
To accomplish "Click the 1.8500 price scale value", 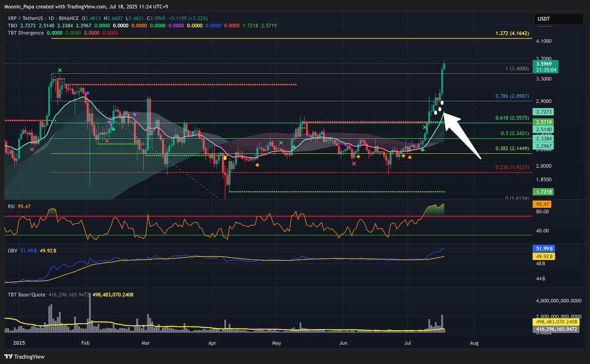I will (x=544, y=180).
